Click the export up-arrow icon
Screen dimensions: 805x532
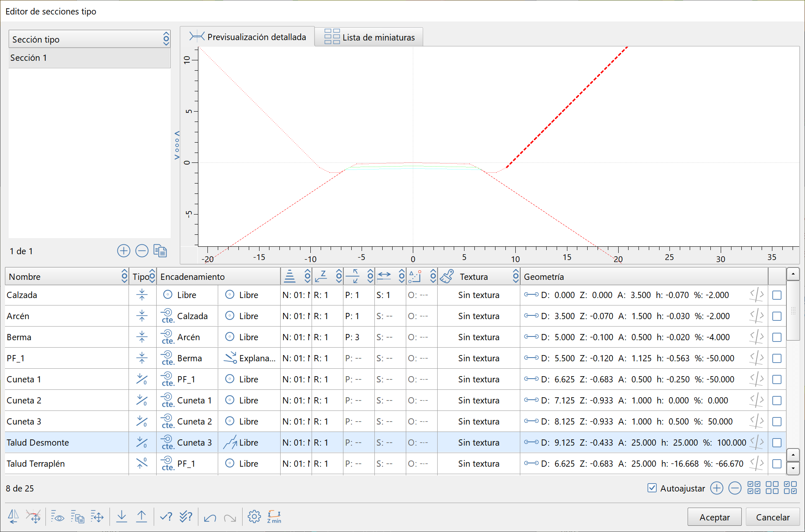pos(141,516)
